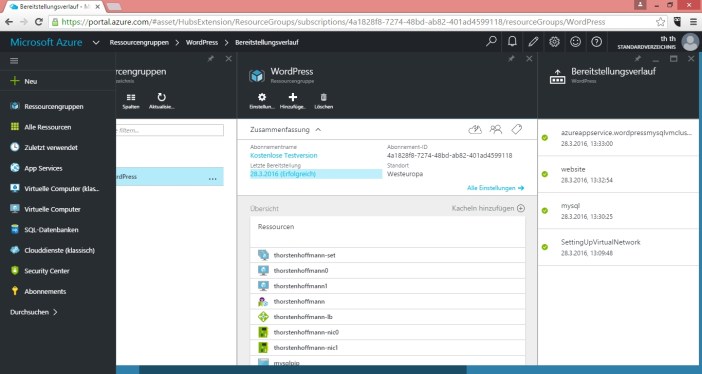
Task: Pin the Ressourcengruppen blade
Action: 210,59
